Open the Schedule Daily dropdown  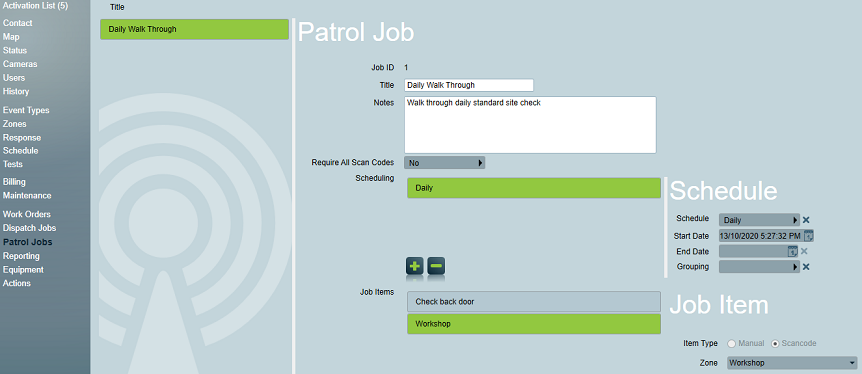click(759, 220)
